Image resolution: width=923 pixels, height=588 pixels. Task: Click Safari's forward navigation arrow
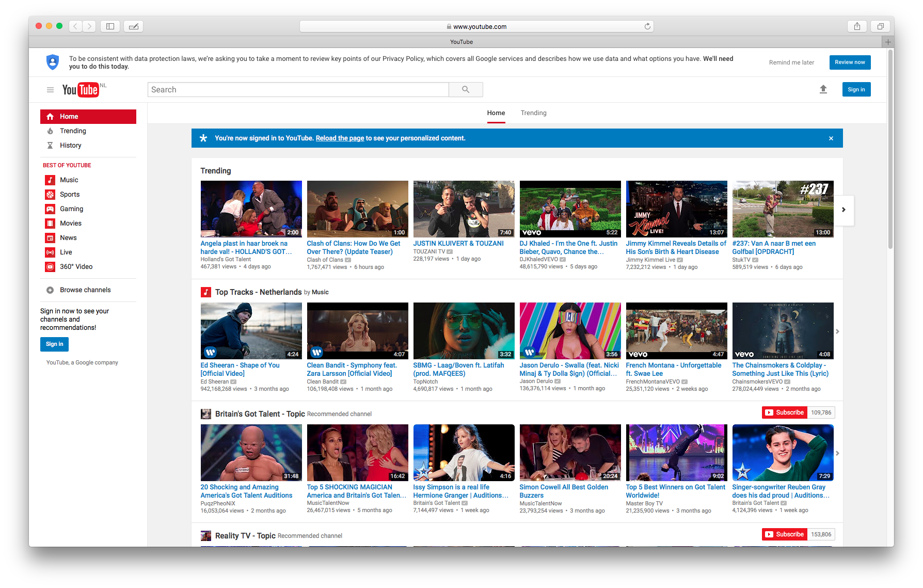tap(89, 26)
